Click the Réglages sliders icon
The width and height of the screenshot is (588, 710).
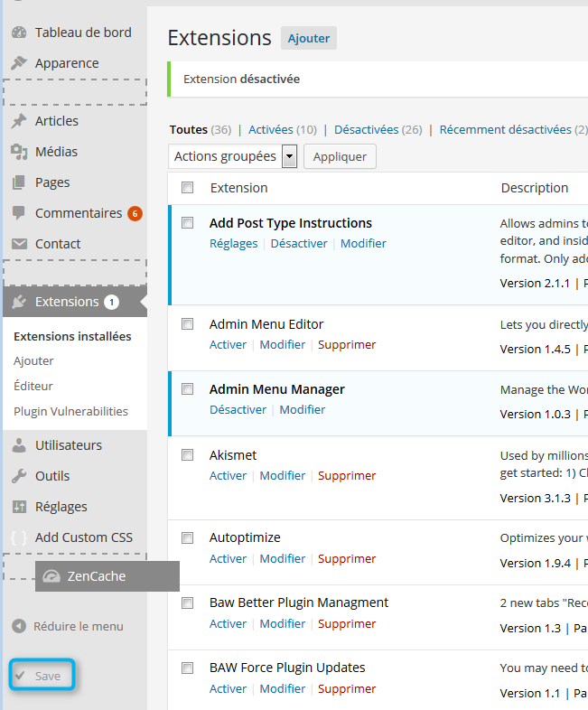pos(19,507)
